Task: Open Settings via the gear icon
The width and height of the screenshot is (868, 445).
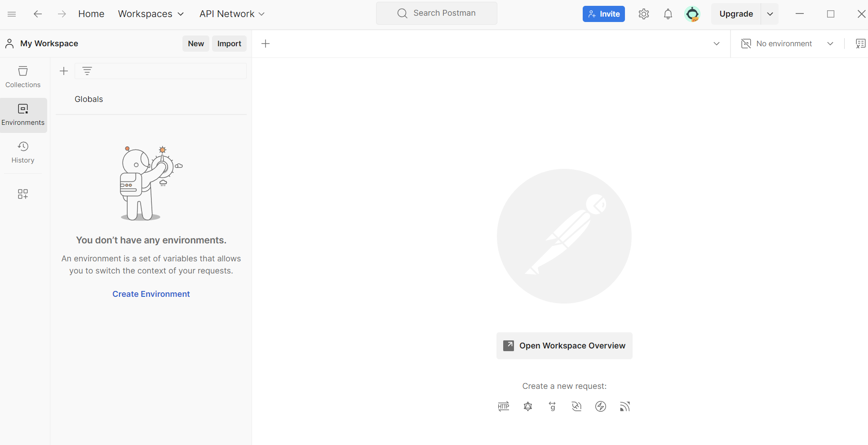Action: tap(644, 14)
